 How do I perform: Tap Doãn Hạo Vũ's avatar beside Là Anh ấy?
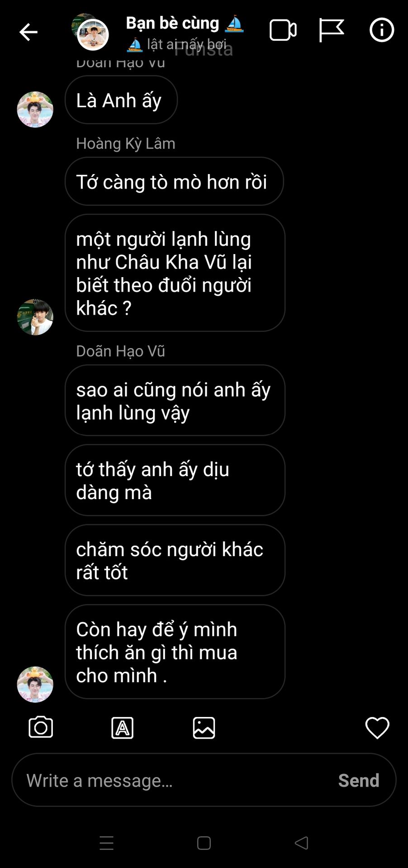click(35, 109)
